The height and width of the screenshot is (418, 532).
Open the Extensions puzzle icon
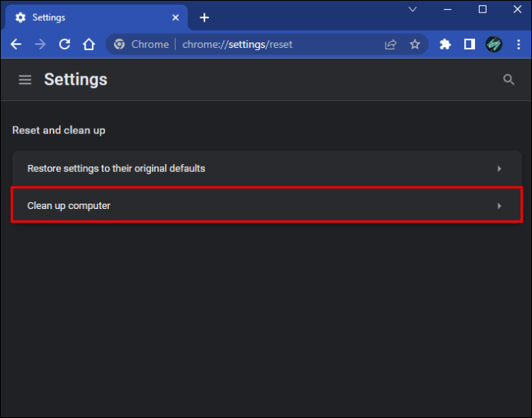[445, 44]
